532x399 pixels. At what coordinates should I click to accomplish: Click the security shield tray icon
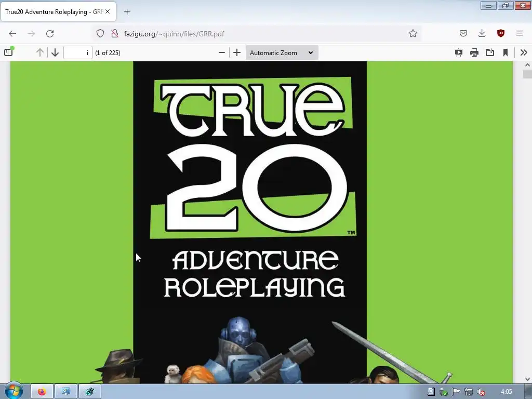443,392
